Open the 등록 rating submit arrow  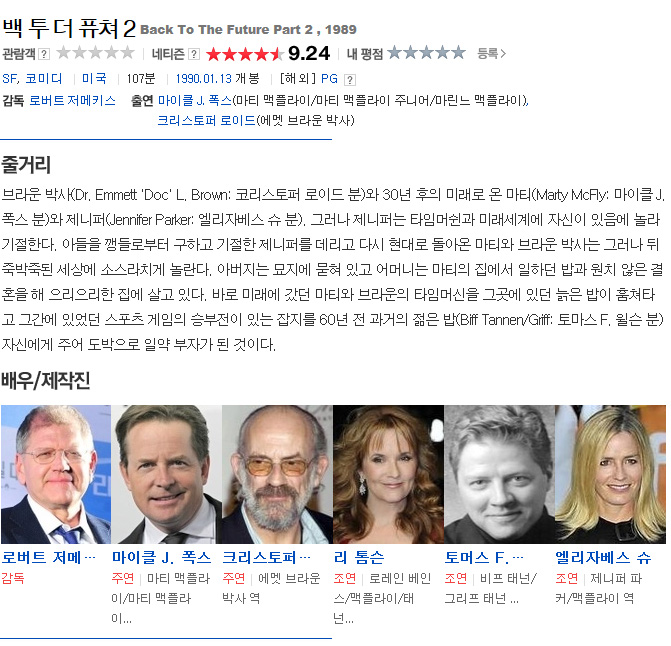pos(492,53)
